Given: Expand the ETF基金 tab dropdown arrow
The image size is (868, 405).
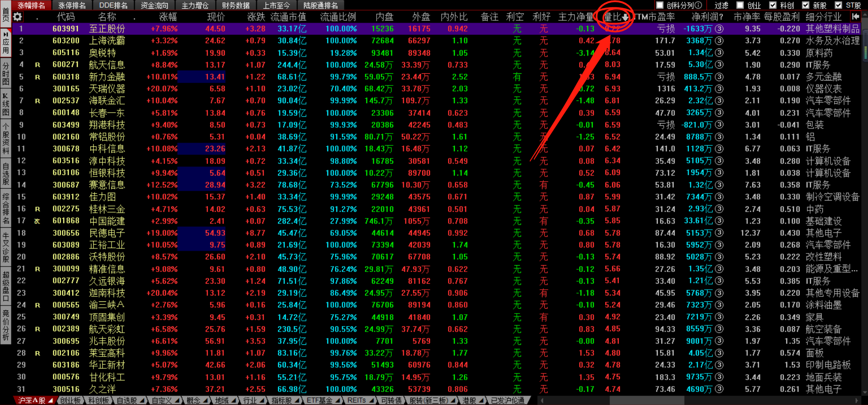Looking at the screenshot, I should click(x=337, y=400).
